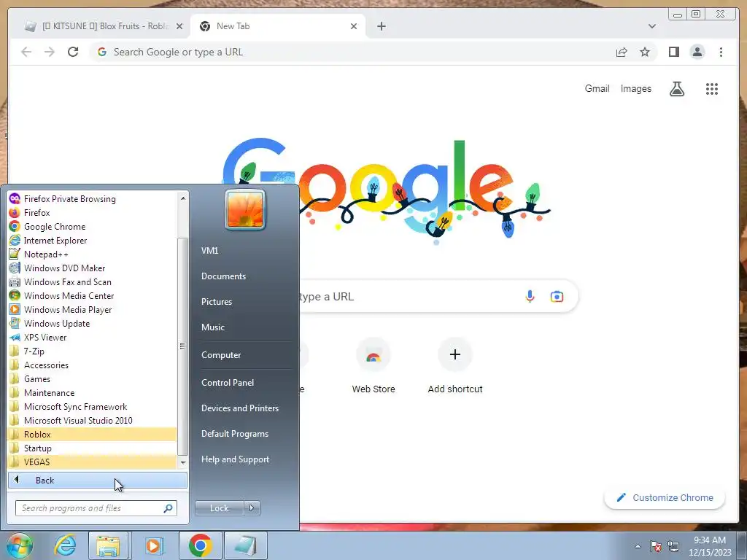Expand the Games folder
This screenshot has height=560, width=747.
pyautogui.click(x=92, y=379)
